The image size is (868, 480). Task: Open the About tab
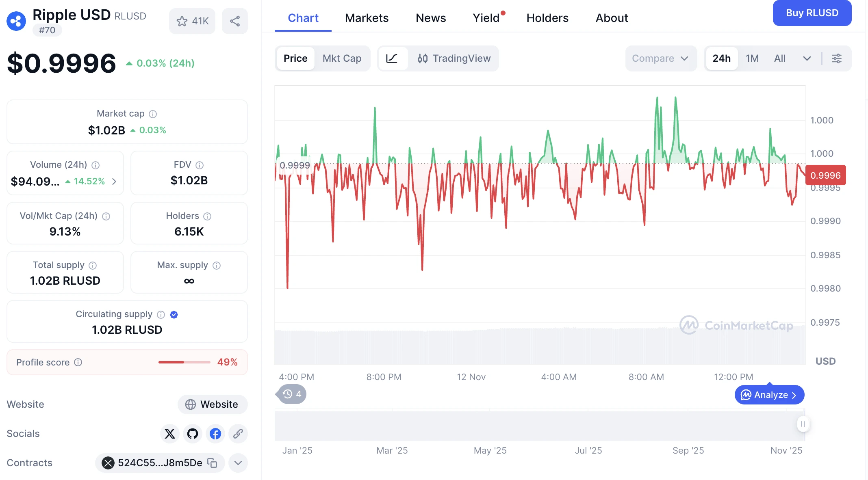[612, 18]
